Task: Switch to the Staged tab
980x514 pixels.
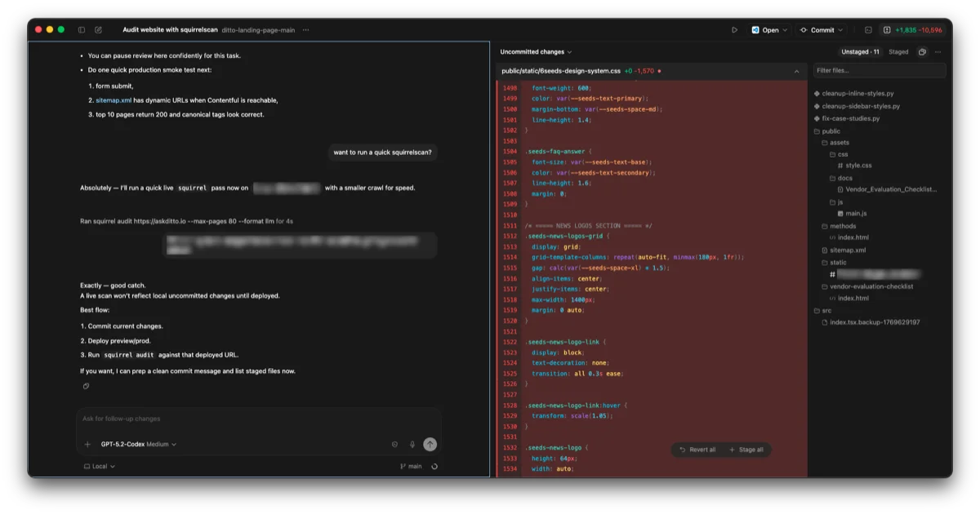Action: (898, 51)
